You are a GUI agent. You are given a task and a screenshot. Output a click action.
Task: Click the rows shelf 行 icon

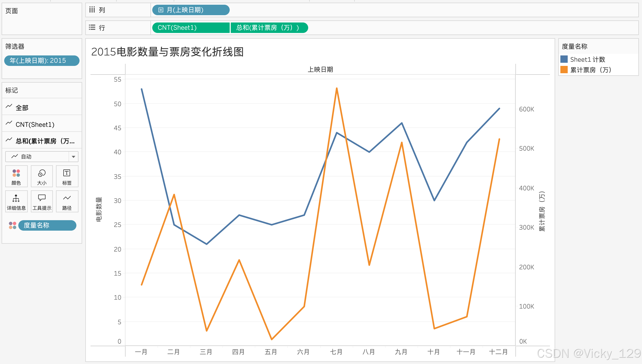tap(92, 27)
